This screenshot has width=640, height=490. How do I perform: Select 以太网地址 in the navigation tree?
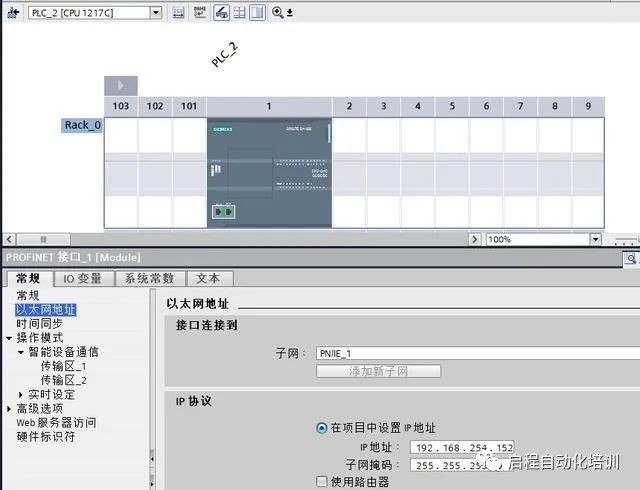46,310
